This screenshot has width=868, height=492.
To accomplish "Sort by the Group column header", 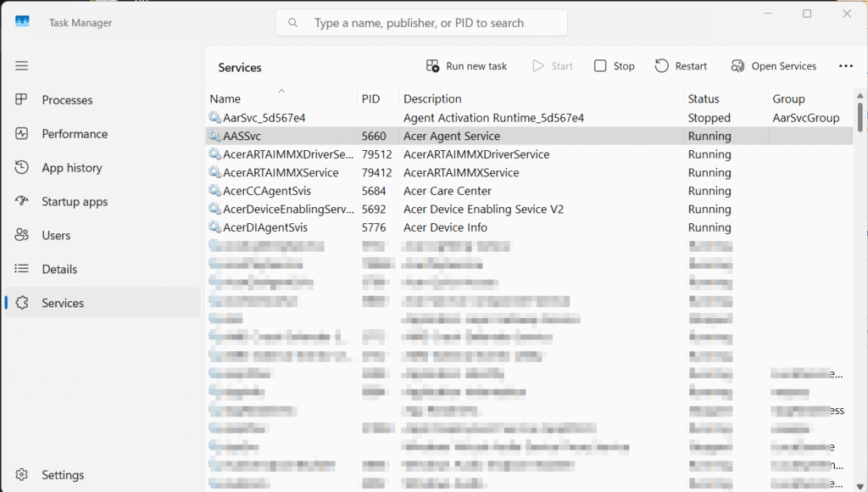I will pyautogui.click(x=811, y=98).
